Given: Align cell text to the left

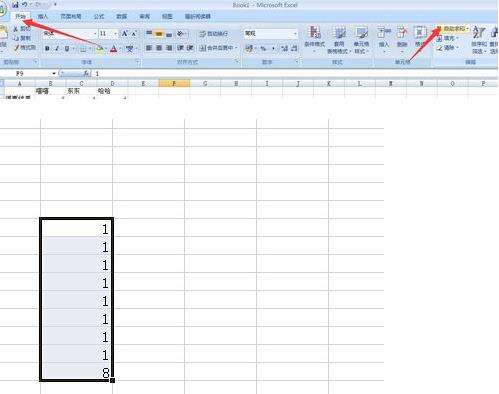Looking at the screenshot, I should point(149,48).
